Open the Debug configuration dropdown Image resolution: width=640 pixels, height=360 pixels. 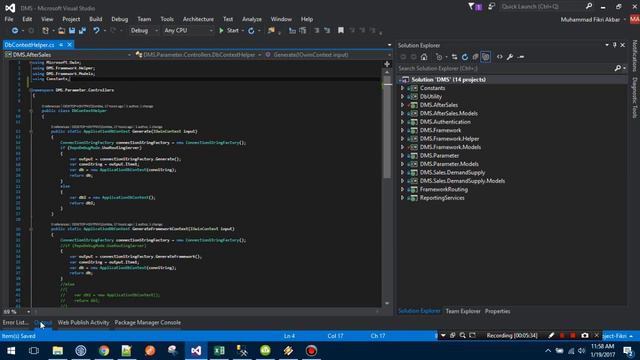[x=144, y=31]
